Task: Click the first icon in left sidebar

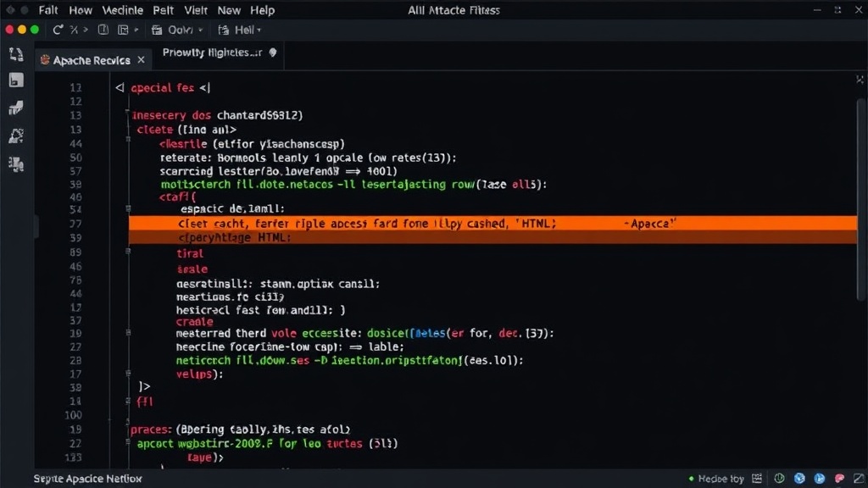Action: (x=16, y=54)
